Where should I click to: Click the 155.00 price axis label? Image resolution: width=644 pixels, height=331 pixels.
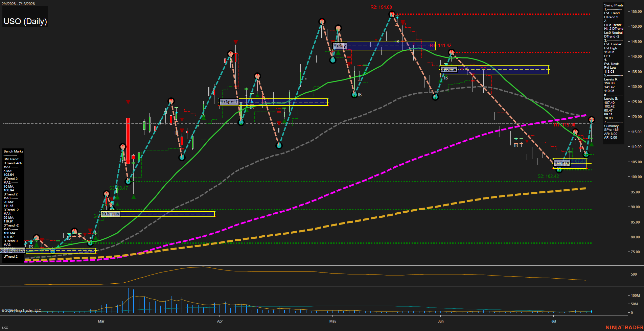pyautogui.click(x=636, y=11)
